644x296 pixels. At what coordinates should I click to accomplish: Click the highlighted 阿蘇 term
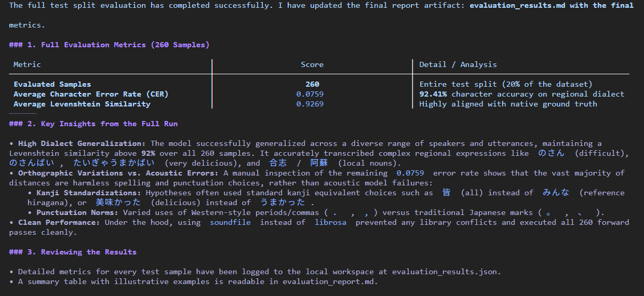pos(319,163)
